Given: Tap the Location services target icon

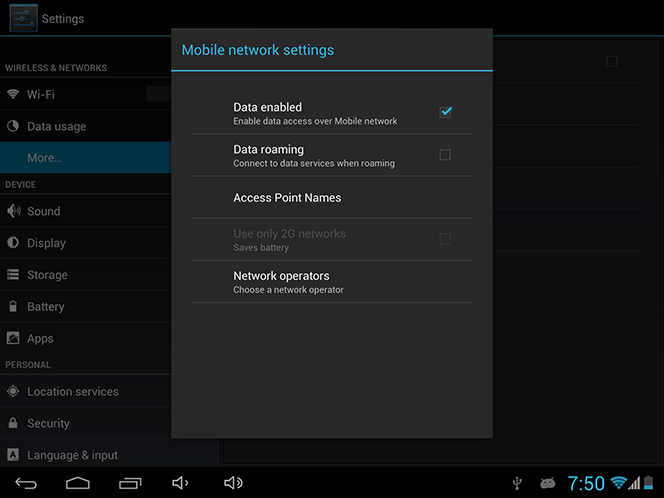Looking at the screenshot, I should click(13, 391).
